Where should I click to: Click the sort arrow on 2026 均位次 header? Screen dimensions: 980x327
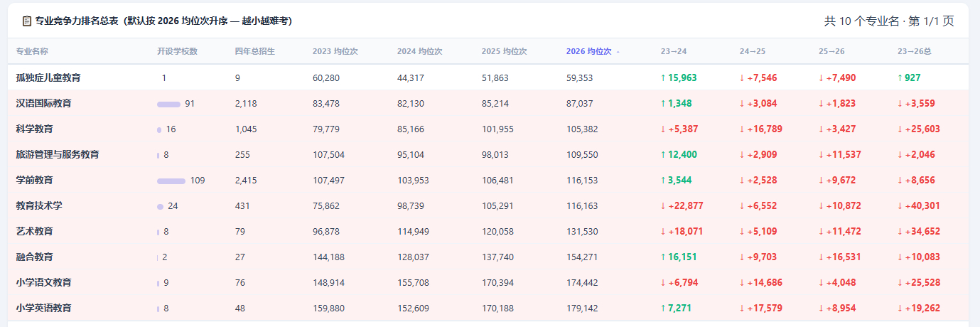(618, 52)
